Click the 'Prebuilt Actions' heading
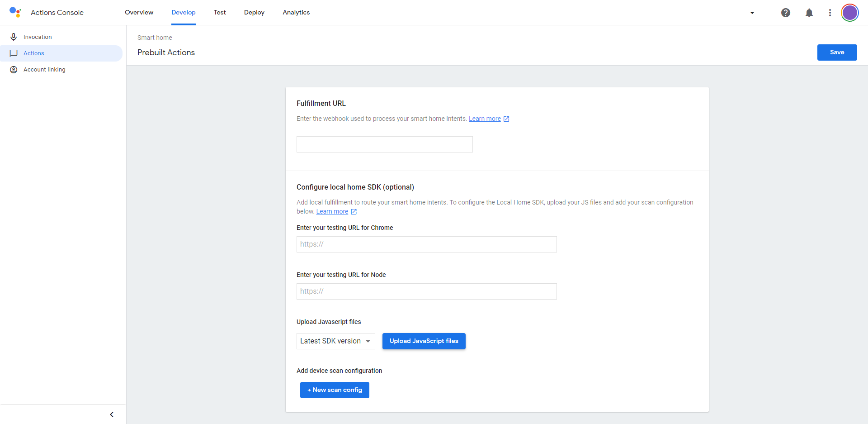The height and width of the screenshot is (424, 868). 166,52
